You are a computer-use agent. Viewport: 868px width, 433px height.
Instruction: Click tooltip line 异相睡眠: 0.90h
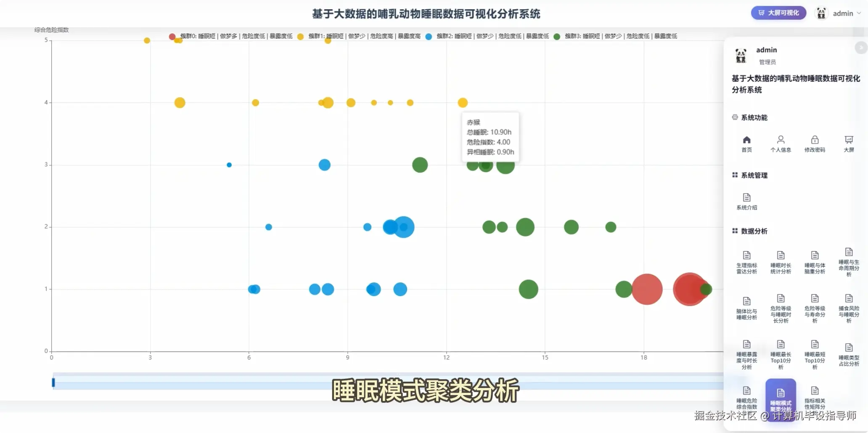pos(490,152)
